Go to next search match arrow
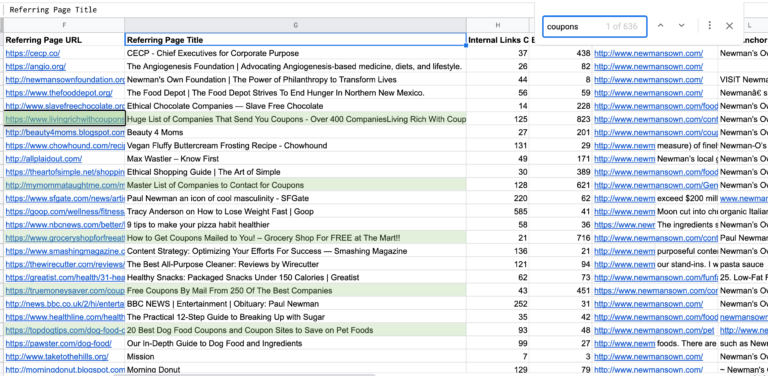768x376 pixels. [x=681, y=26]
